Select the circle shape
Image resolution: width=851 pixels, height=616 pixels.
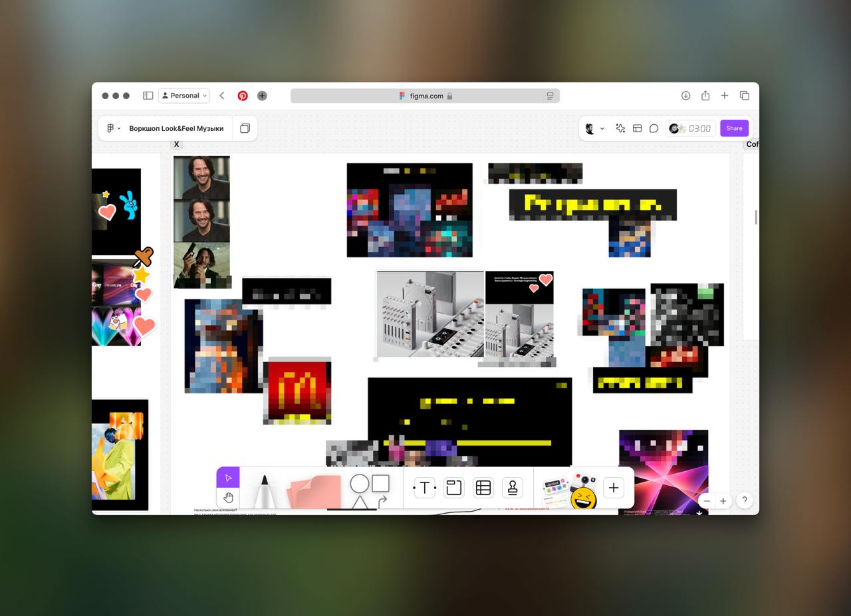click(x=359, y=484)
